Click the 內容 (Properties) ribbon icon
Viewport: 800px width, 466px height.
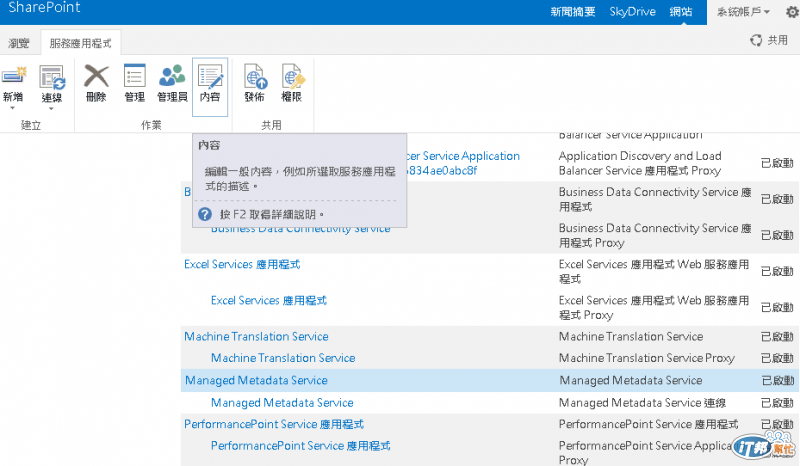point(210,76)
